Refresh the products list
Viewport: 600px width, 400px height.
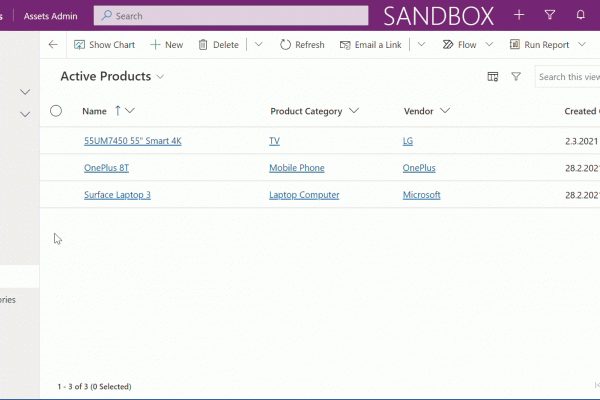point(302,45)
